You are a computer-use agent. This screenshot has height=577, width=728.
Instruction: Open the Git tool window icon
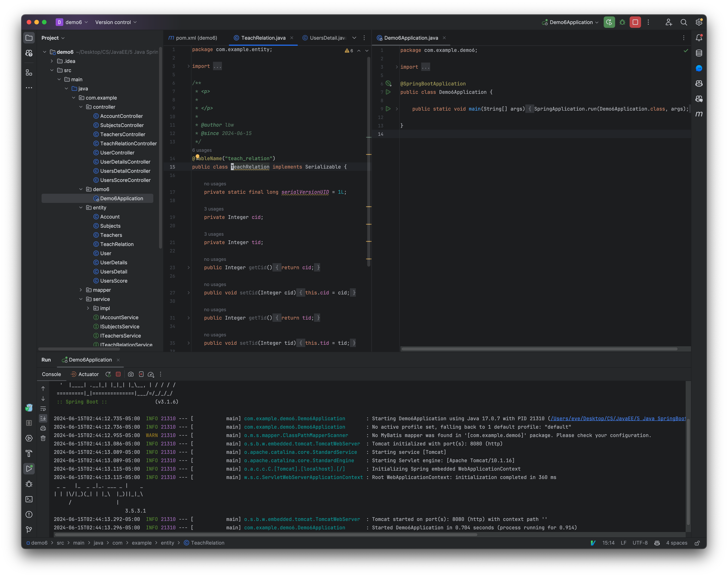(x=29, y=529)
